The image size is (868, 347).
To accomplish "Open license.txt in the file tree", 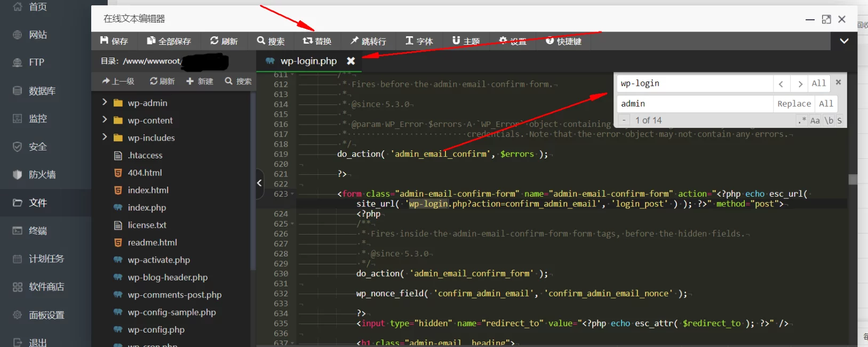I will tap(147, 225).
